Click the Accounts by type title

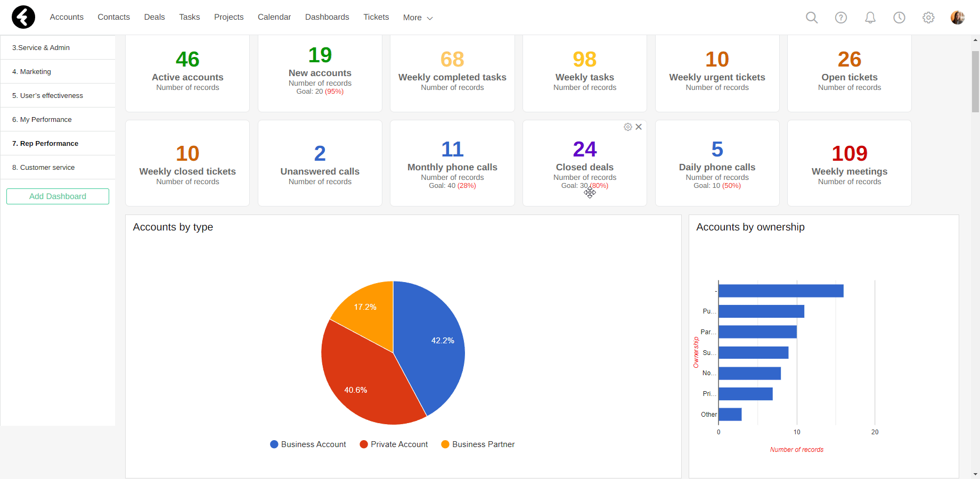173,227
